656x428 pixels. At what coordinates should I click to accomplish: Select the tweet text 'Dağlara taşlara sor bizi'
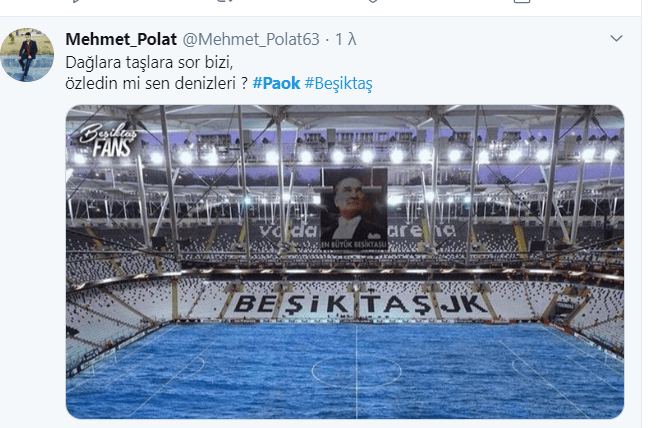(149, 62)
